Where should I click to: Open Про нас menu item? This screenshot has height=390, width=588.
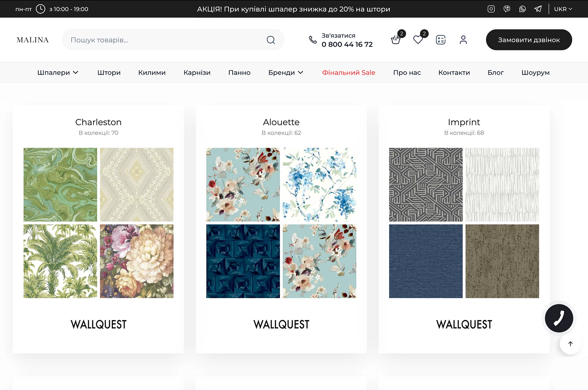[407, 72]
